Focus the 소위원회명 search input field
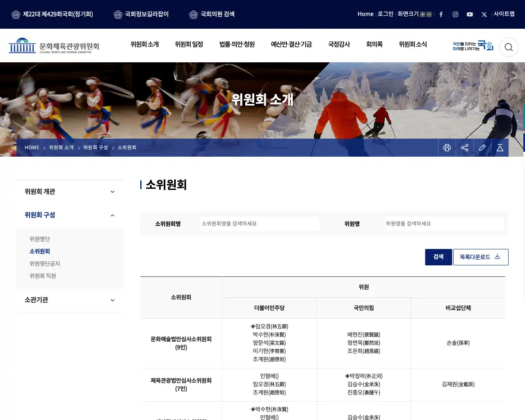The height and width of the screenshot is (420, 525). pos(260,224)
